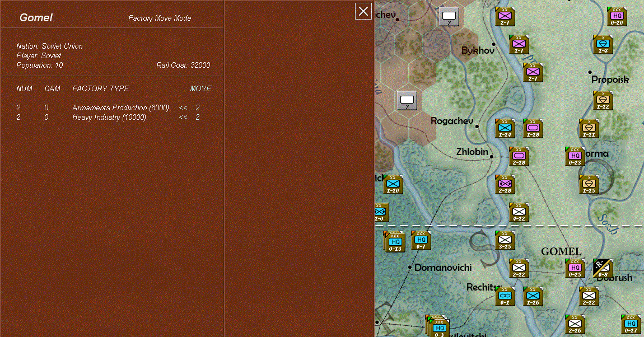The image size is (644, 337).
Task: Select the pink 1-7 infantry division counter
Action: click(x=519, y=44)
